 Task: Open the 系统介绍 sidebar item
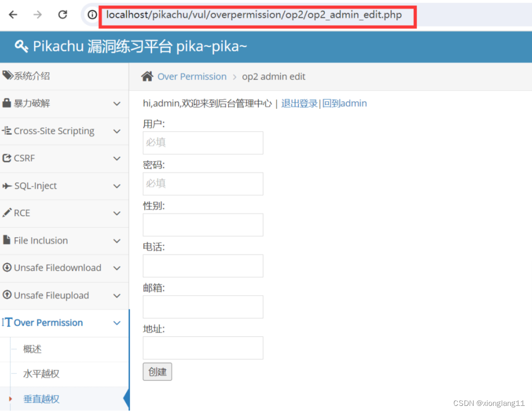pos(32,76)
